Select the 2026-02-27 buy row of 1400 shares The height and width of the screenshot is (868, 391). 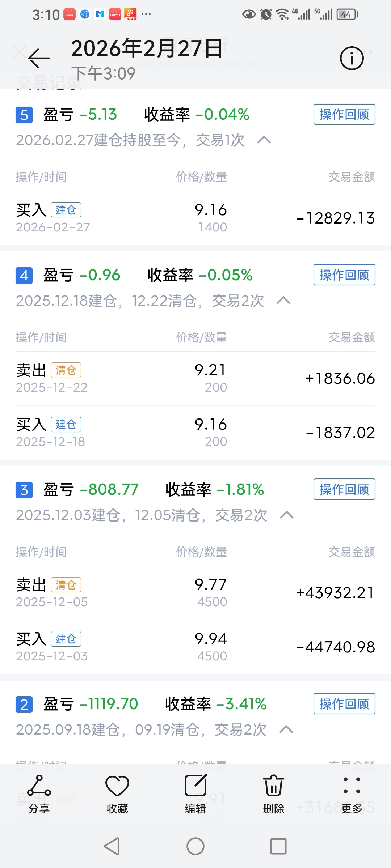(x=195, y=218)
